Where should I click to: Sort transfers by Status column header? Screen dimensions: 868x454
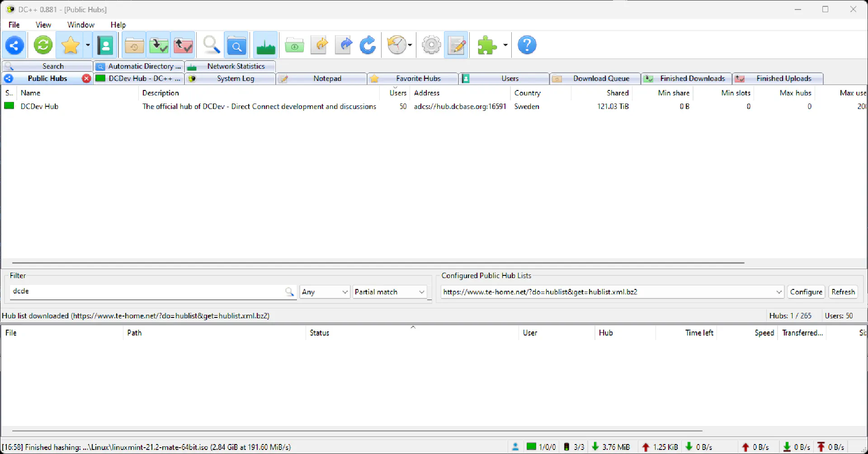tap(412, 333)
